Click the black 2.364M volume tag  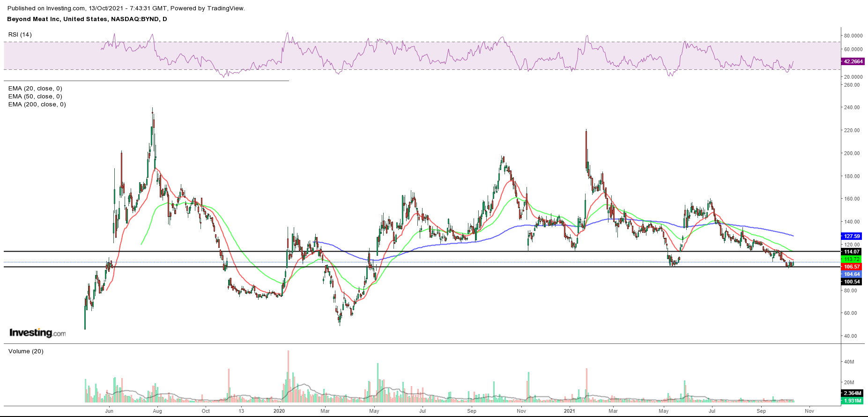pyautogui.click(x=852, y=393)
